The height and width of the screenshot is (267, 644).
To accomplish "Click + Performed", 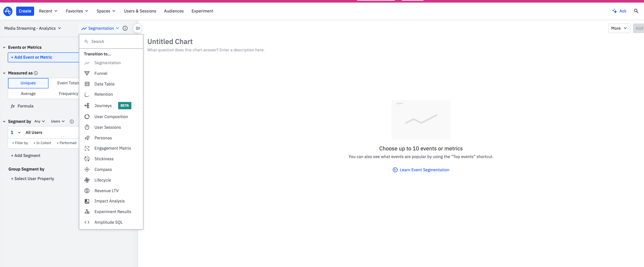I will (66, 143).
